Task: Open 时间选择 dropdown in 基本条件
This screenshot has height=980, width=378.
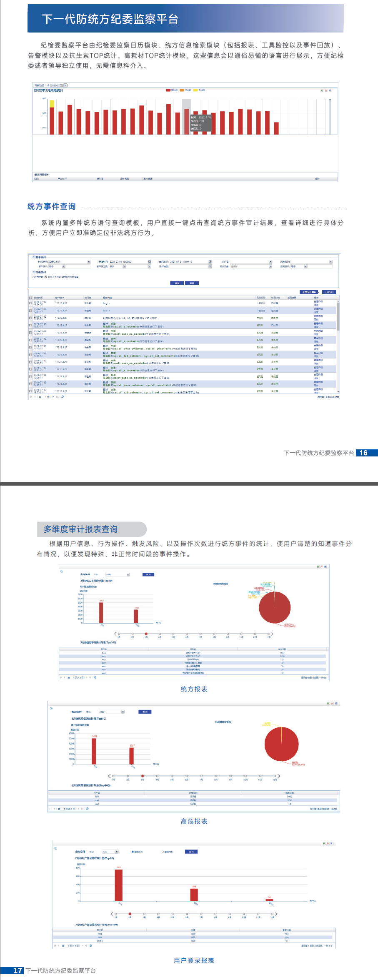Action: tap(89, 262)
